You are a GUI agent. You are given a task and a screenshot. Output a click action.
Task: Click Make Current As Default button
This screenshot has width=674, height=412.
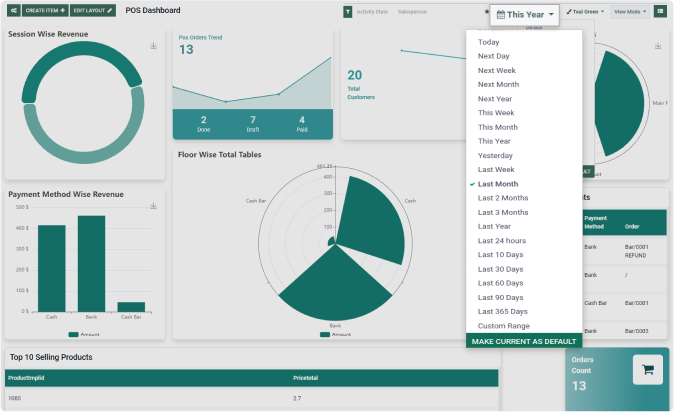pos(523,341)
